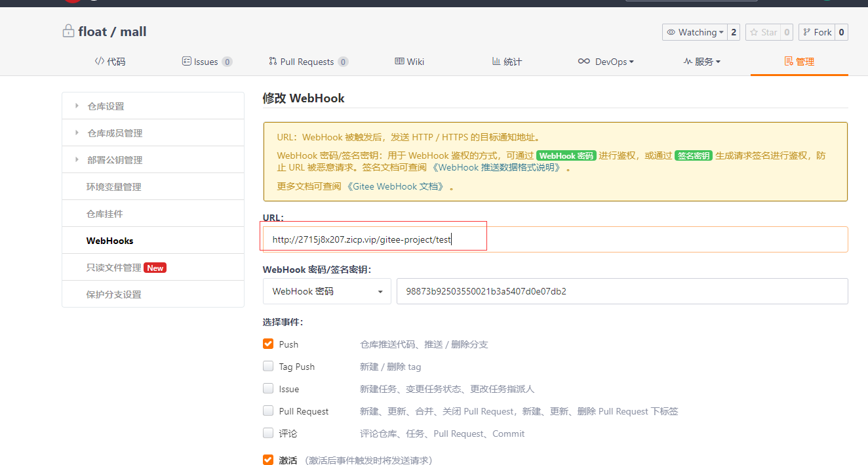Expand the DevOps menu

pyautogui.click(x=606, y=62)
